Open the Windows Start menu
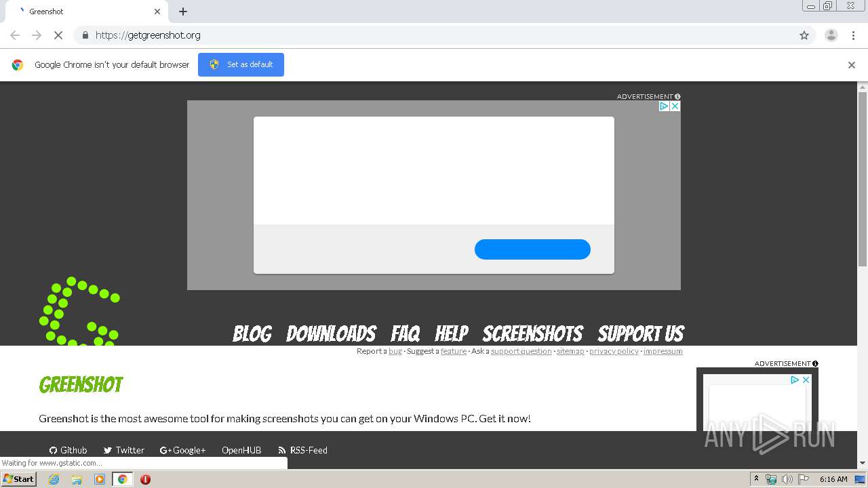The height and width of the screenshot is (488, 868). (x=18, y=479)
